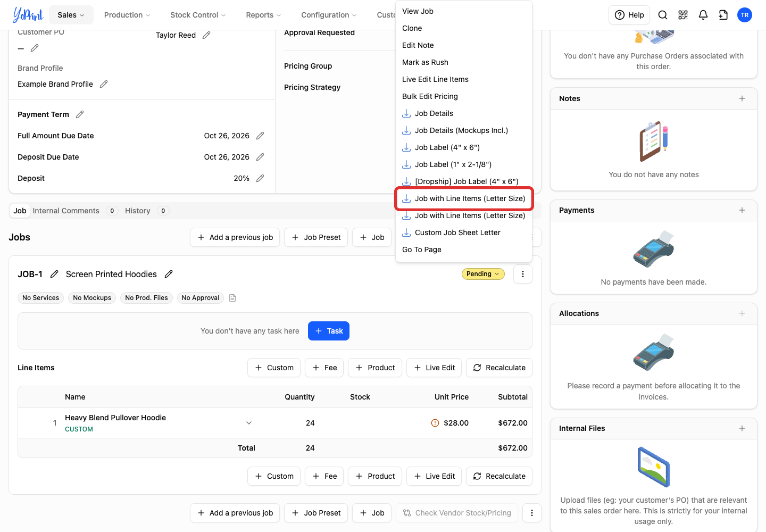Add a note with the Notes plus icon
The image size is (766, 532).
[x=742, y=98]
